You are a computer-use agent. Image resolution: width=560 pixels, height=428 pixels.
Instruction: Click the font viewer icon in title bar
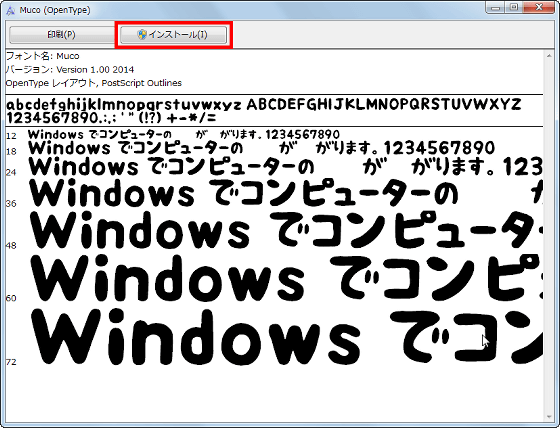point(10,10)
